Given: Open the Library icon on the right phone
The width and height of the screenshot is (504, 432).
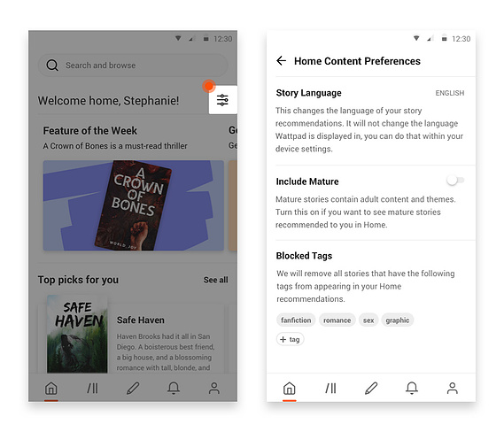Looking at the screenshot, I should click(330, 388).
